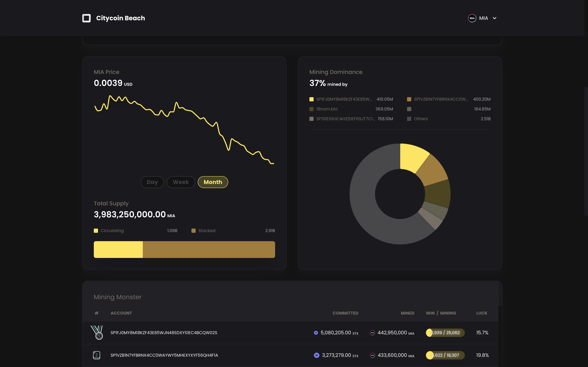The height and width of the screenshot is (367, 588).
Task: Click the MIA coin icon in header
Action: pyautogui.click(x=472, y=18)
